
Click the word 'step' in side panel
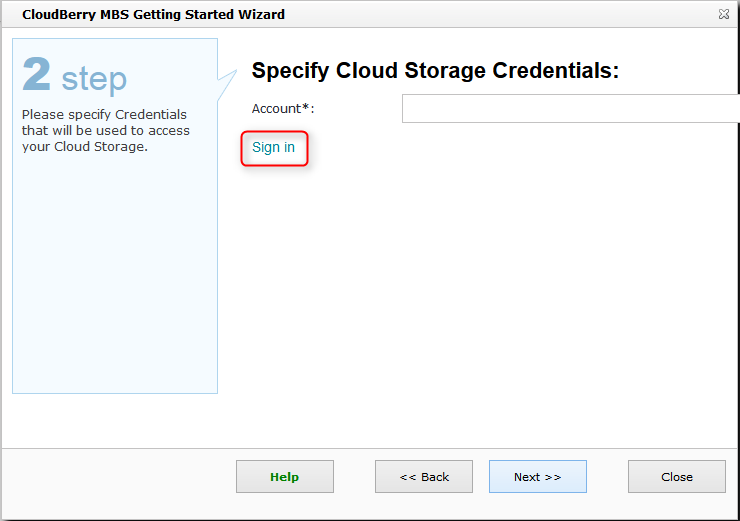[x=94, y=79]
